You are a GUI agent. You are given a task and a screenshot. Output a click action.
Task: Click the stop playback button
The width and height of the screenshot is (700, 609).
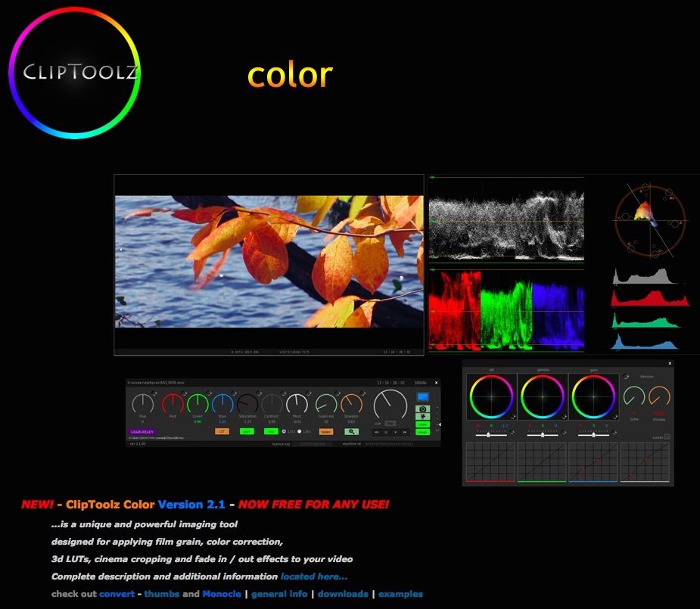pyautogui.click(x=386, y=432)
